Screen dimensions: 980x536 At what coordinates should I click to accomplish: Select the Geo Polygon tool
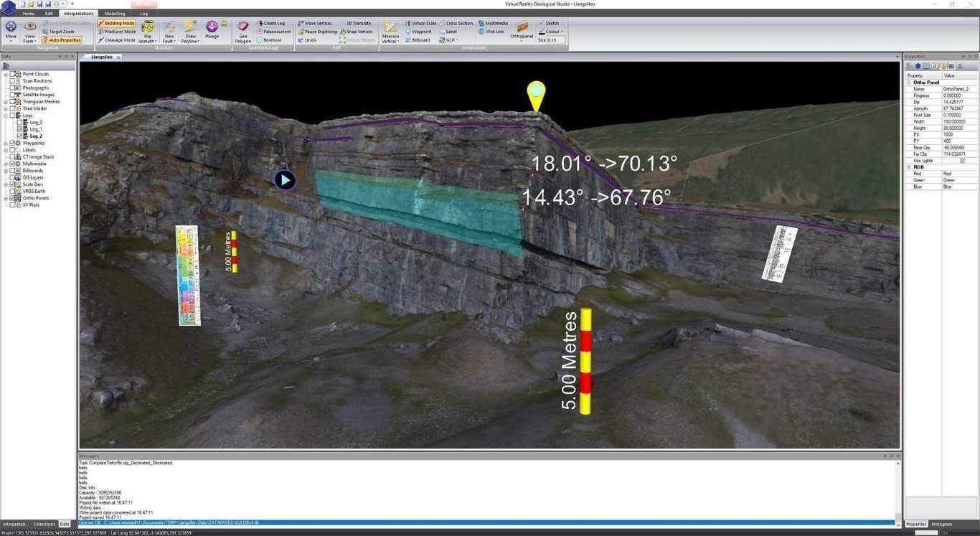(242, 32)
